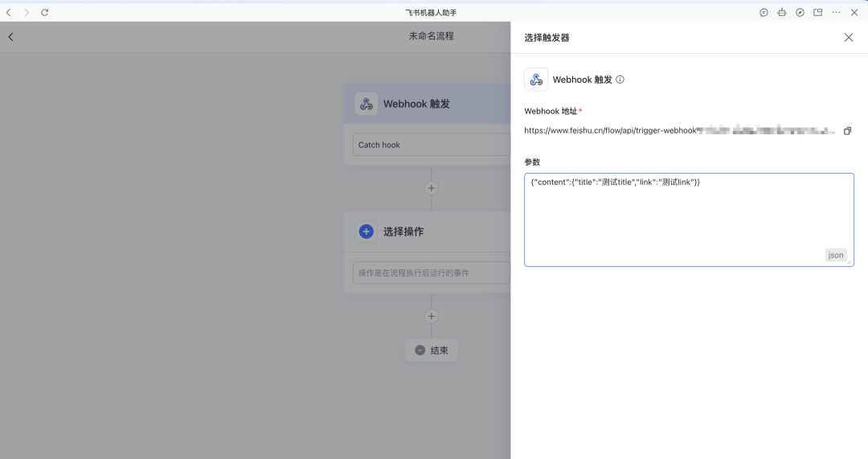Reload the page with refresh icon

(x=45, y=12)
